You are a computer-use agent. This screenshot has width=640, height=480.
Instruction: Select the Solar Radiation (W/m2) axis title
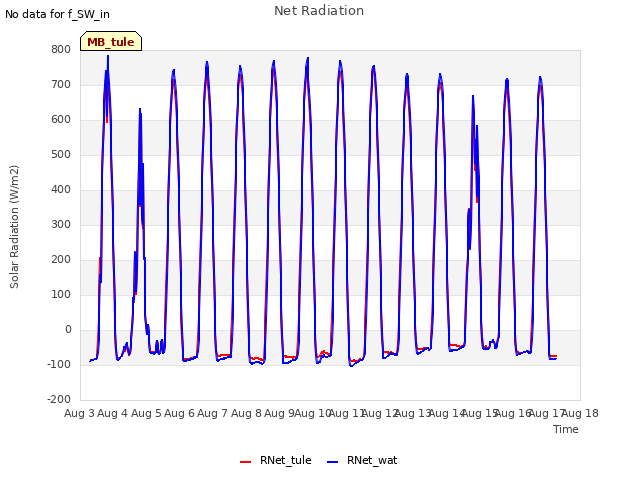click(14, 227)
